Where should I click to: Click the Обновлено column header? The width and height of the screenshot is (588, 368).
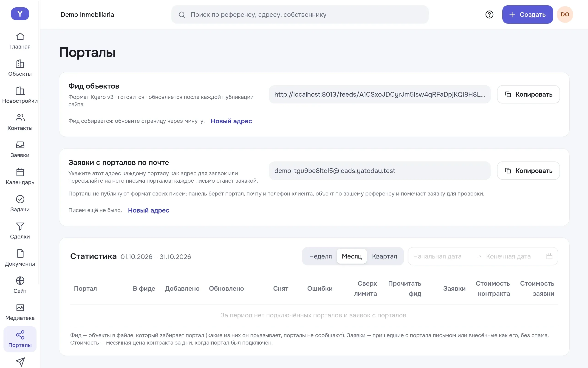tap(226, 289)
